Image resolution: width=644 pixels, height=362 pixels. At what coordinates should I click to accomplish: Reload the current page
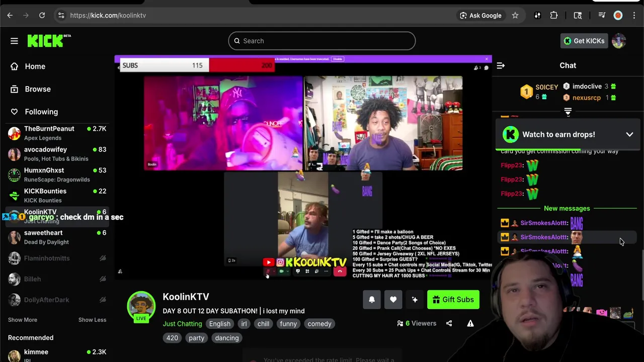click(42, 16)
